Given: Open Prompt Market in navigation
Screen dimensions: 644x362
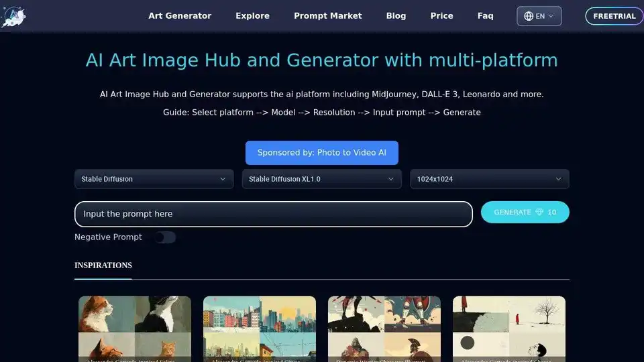Looking at the screenshot, I should coord(328,16).
